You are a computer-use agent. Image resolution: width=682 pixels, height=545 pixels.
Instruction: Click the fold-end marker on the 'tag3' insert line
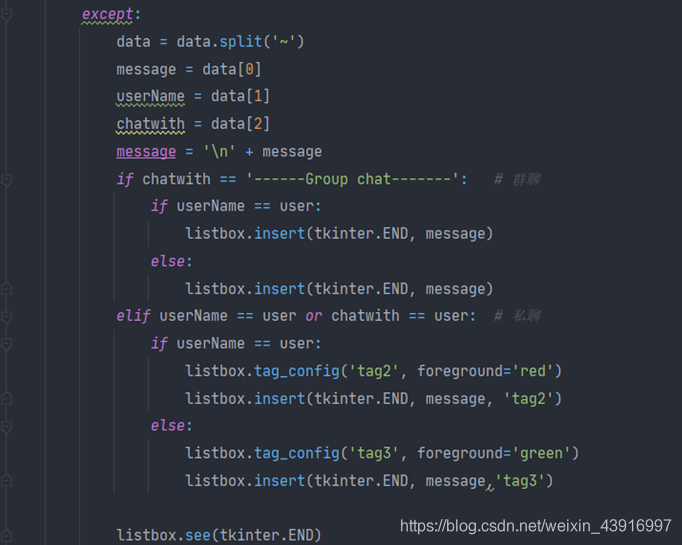6,481
